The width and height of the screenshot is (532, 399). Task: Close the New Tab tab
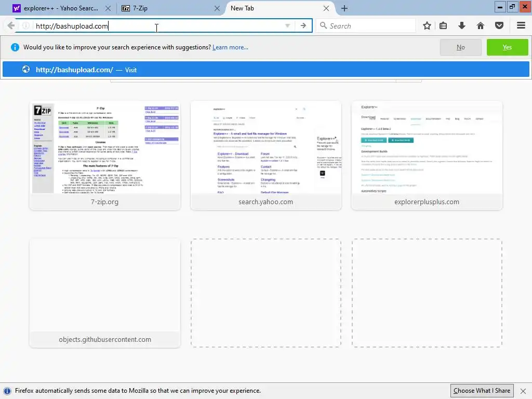pos(326,8)
